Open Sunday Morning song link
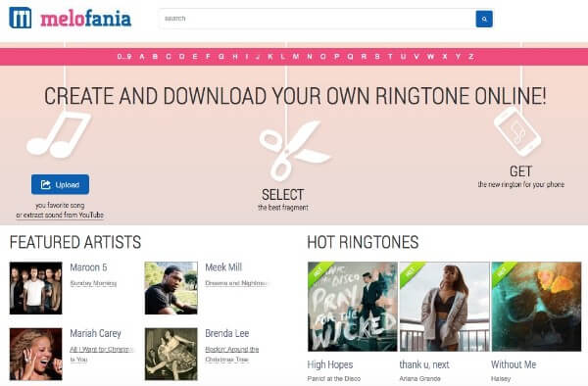 point(93,283)
